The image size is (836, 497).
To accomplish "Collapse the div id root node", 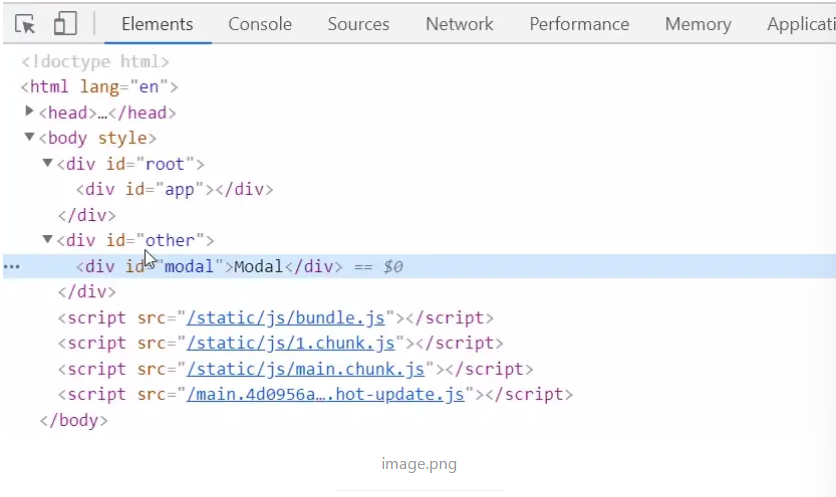I will pos(47,162).
